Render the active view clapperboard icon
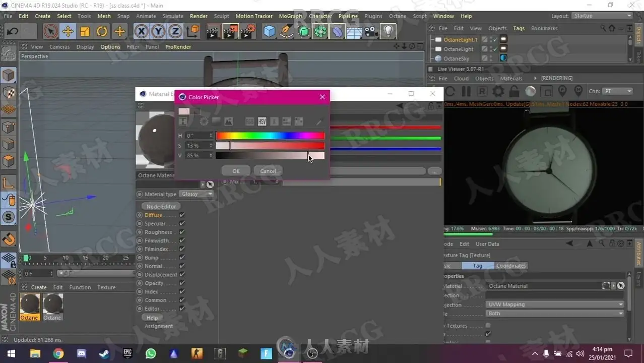The width and height of the screenshot is (644, 363). [213, 32]
